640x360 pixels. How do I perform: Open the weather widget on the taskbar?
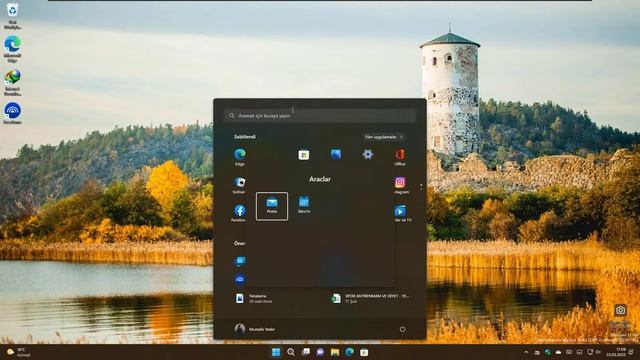coord(18,352)
